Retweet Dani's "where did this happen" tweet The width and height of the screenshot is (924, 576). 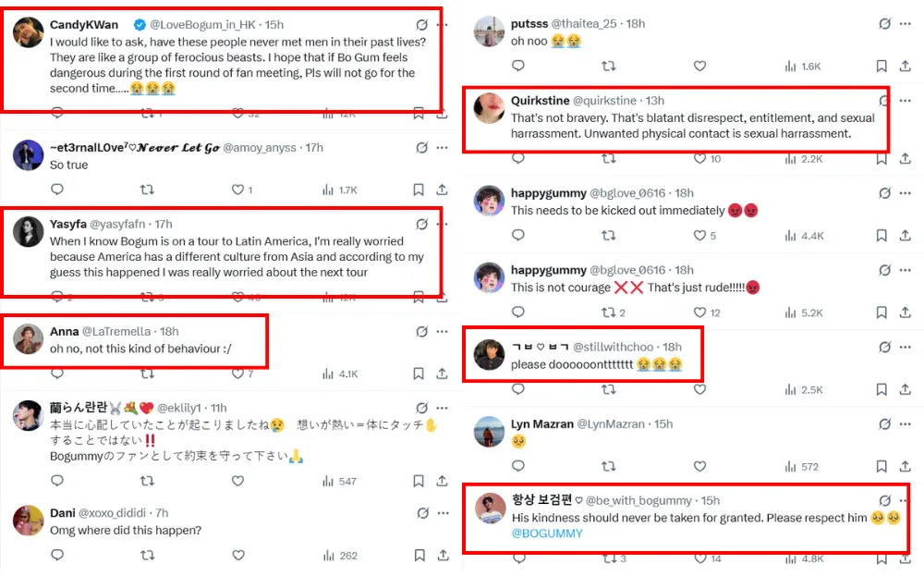click(147, 555)
